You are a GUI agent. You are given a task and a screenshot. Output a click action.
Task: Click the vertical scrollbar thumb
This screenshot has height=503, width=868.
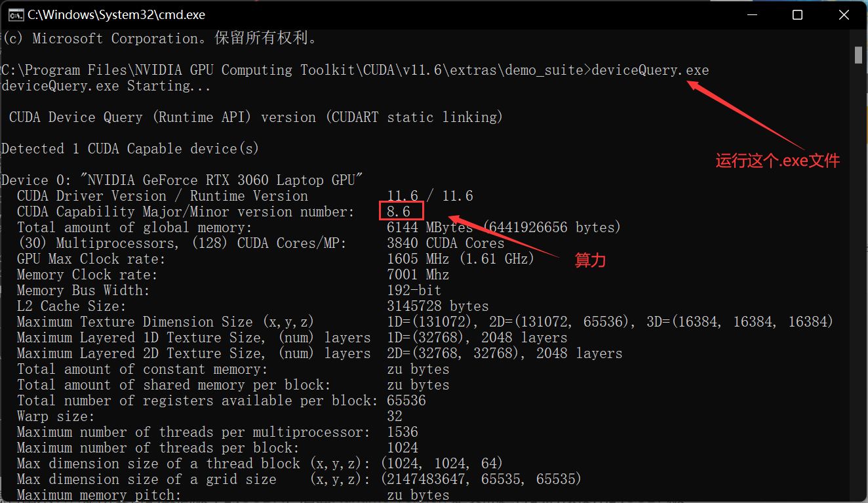pos(858,54)
